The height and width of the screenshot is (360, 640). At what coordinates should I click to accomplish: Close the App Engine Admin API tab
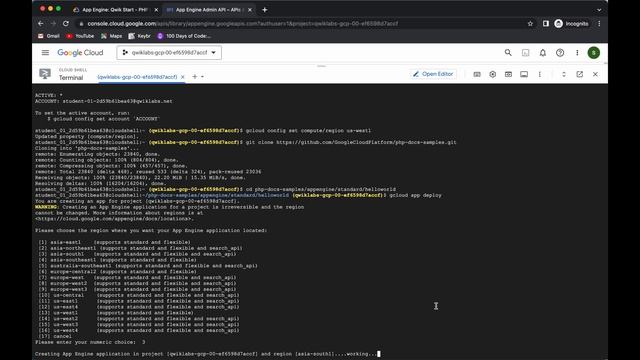point(250,10)
